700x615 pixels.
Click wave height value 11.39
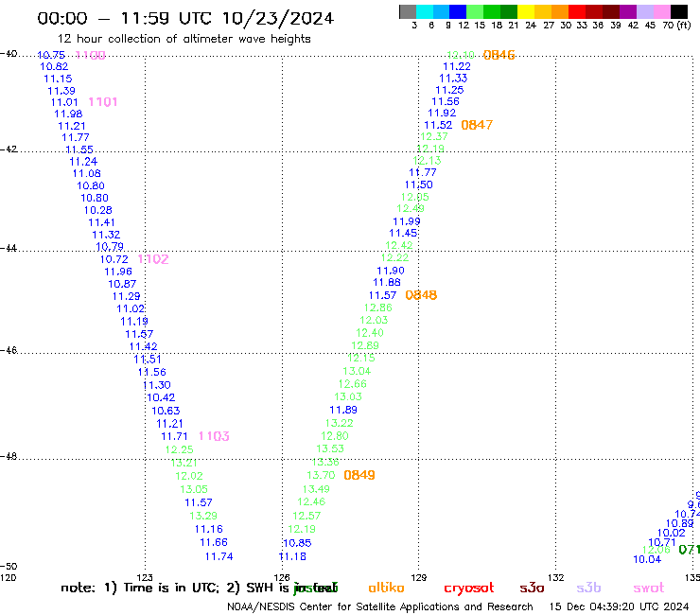coord(61,91)
